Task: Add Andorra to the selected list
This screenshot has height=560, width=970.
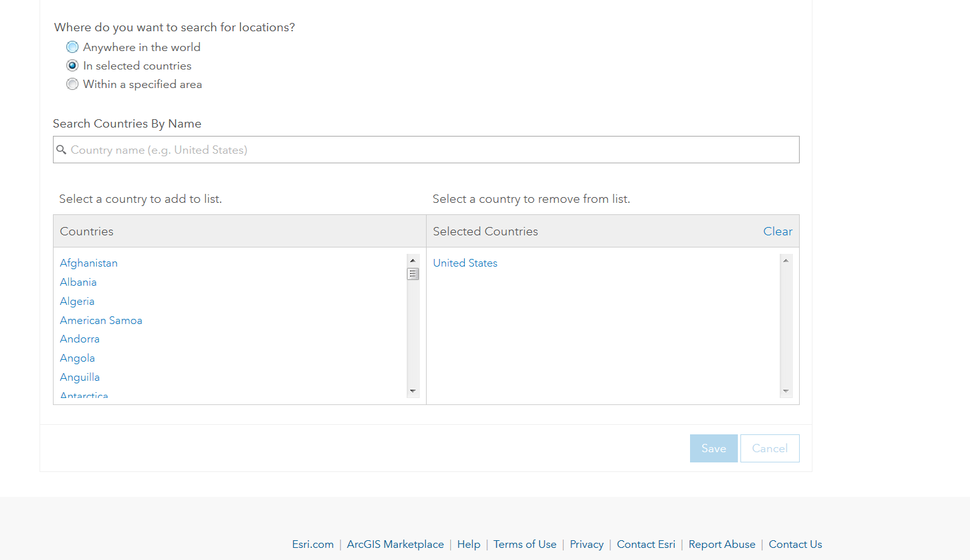Action: click(x=80, y=339)
